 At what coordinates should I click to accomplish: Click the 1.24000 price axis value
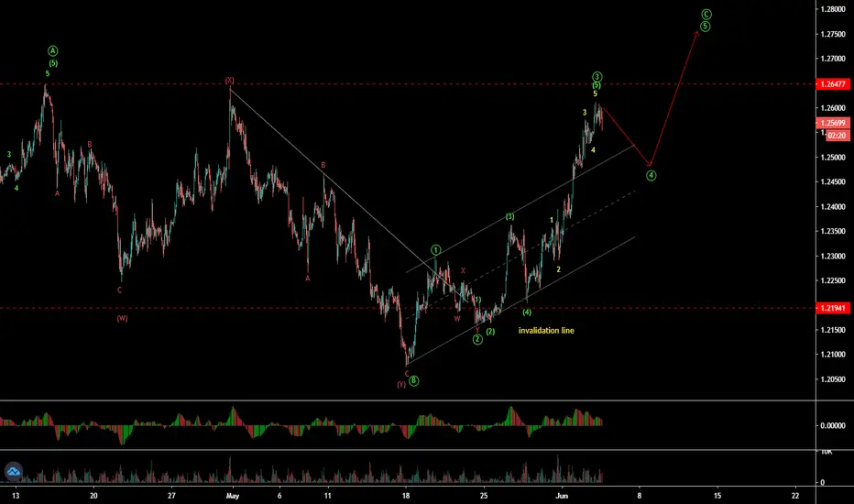[833, 207]
